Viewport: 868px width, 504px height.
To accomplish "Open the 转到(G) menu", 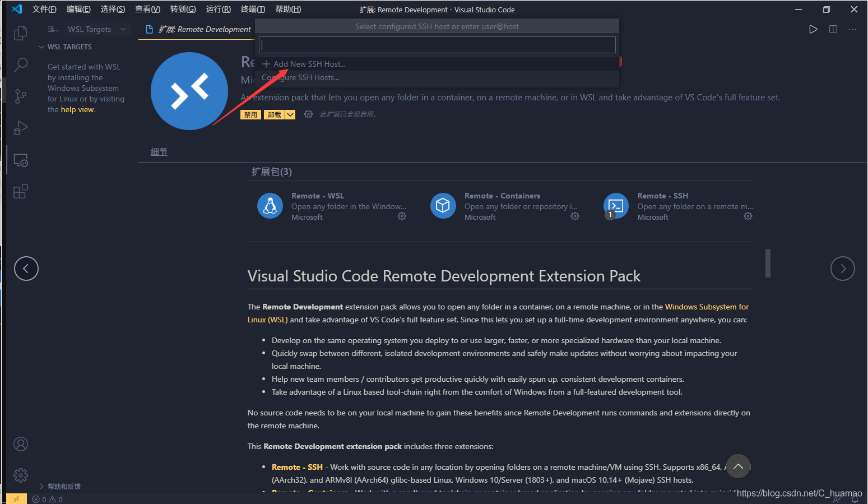I will (x=183, y=10).
